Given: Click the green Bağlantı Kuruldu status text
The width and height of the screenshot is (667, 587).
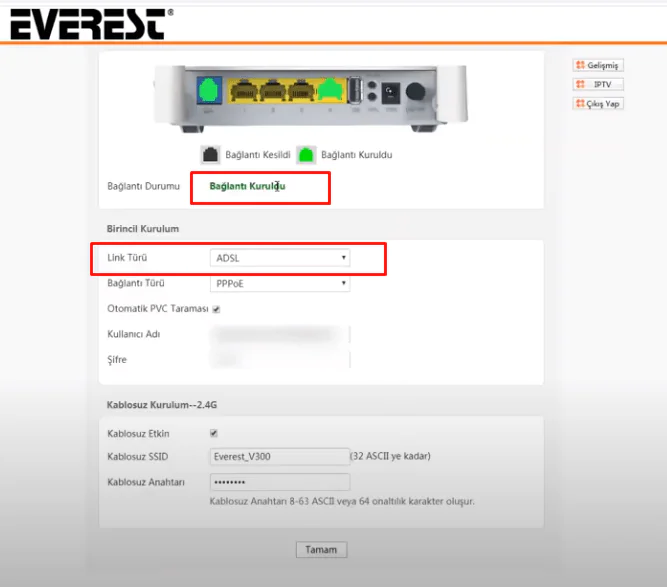Looking at the screenshot, I should click(248, 186).
